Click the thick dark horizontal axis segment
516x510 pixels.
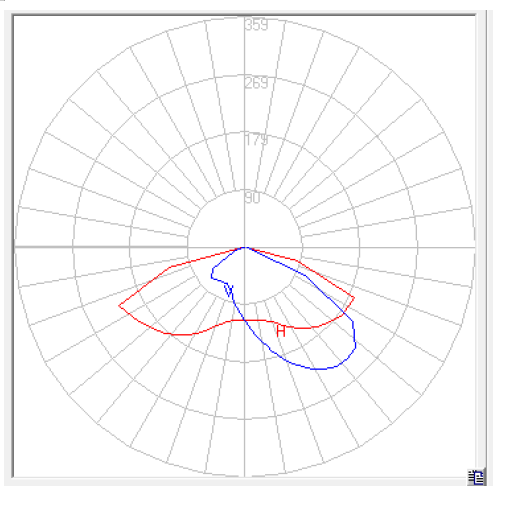(x=101, y=247)
